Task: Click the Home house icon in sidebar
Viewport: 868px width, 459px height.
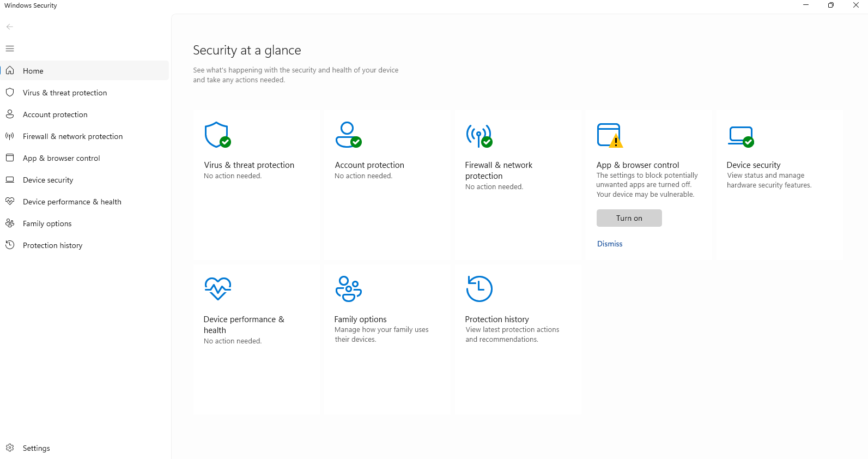Action: coord(10,70)
